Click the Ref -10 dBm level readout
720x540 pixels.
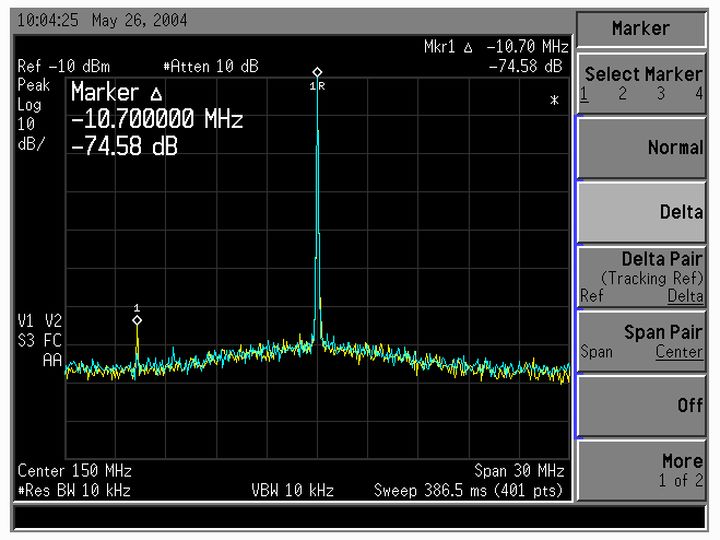[64, 66]
